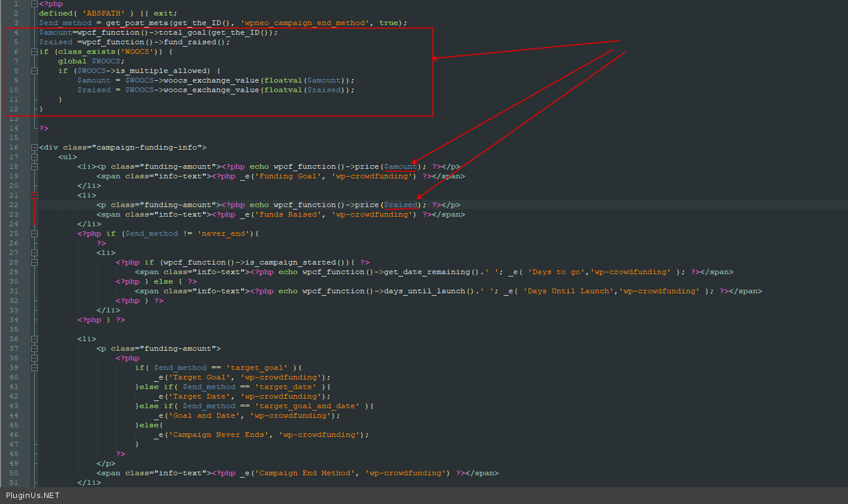The height and width of the screenshot is (504, 848).
Task: Click is_campaign_started on line 28
Action: tap(290, 262)
